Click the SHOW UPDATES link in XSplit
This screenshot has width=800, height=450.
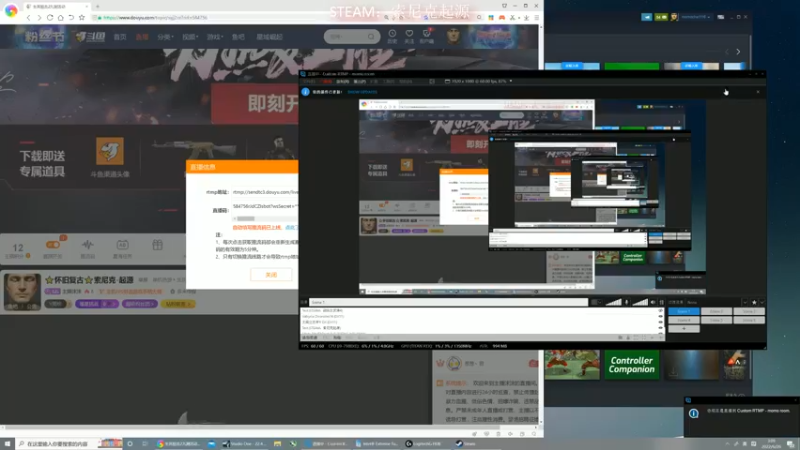point(362,92)
